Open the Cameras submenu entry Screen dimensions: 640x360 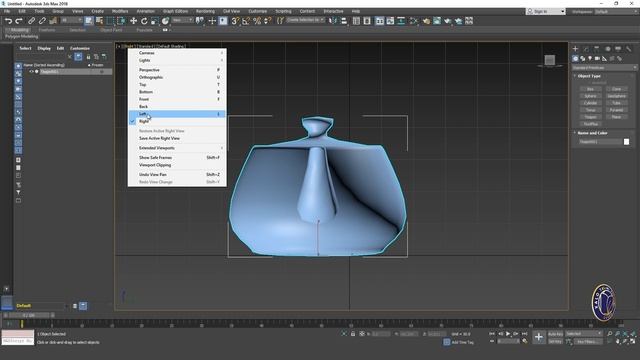click(x=177, y=53)
